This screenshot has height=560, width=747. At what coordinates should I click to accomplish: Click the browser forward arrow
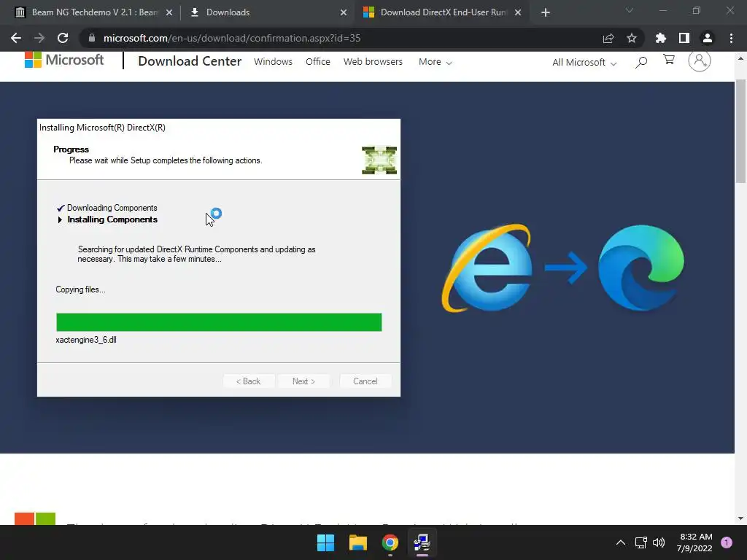pyautogui.click(x=39, y=38)
